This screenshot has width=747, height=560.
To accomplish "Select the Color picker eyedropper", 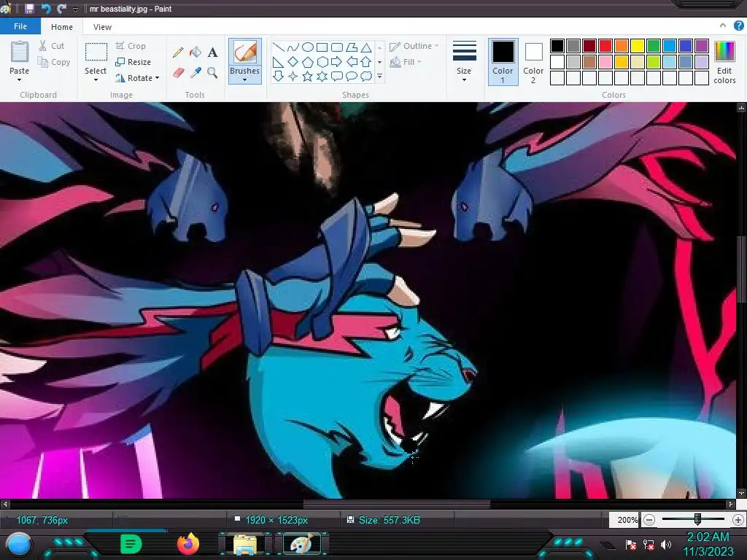I will [196, 73].
